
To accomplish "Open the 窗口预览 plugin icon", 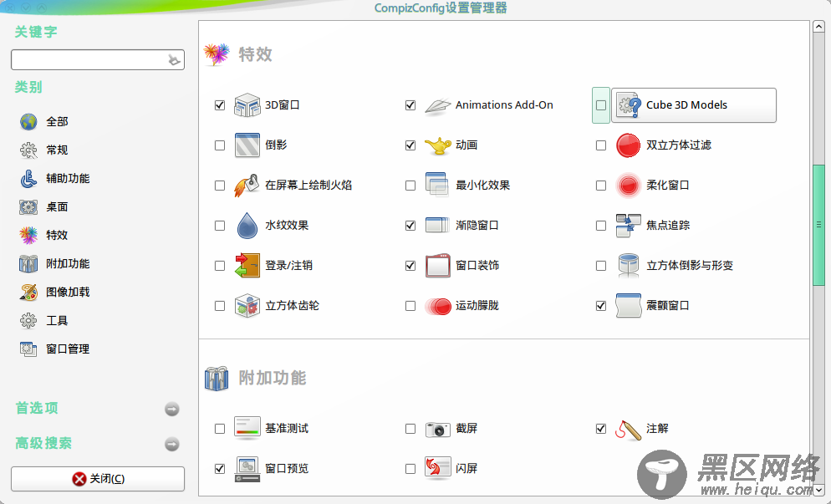I will (247, 469).
